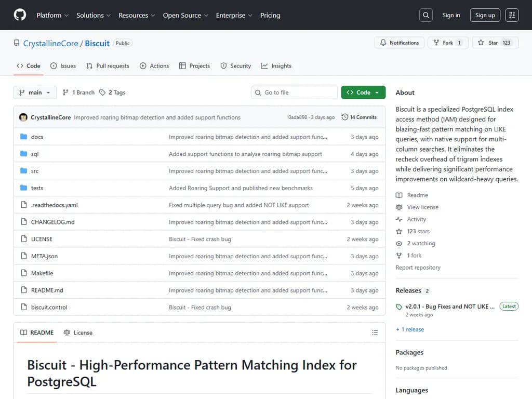The width and height of the screenshot is (532, 399).
Task: Expand the green Code dropdown
Action: click(363, 92)
